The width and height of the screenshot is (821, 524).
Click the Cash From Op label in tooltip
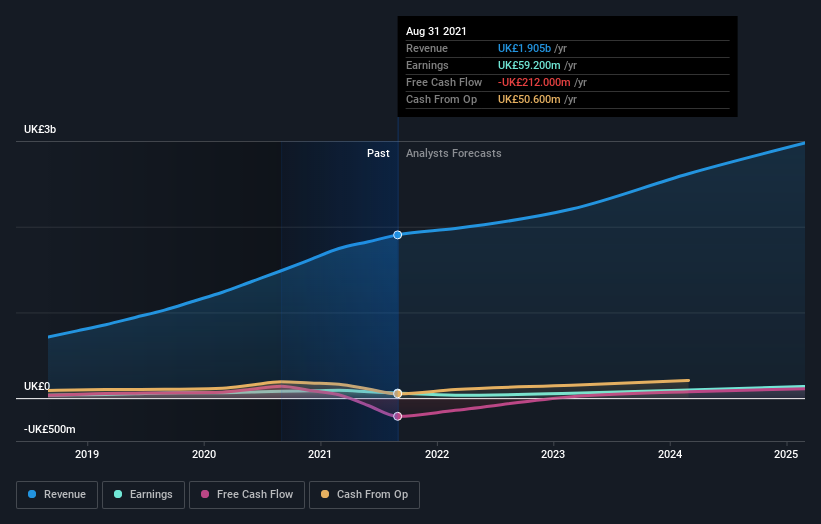[x=441, y=99]
